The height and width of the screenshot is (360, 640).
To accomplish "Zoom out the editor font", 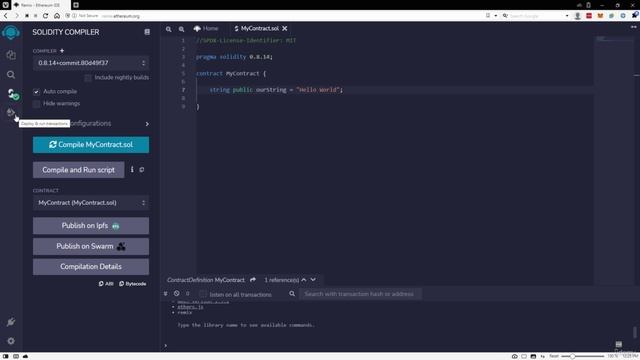I will point(169,29).
